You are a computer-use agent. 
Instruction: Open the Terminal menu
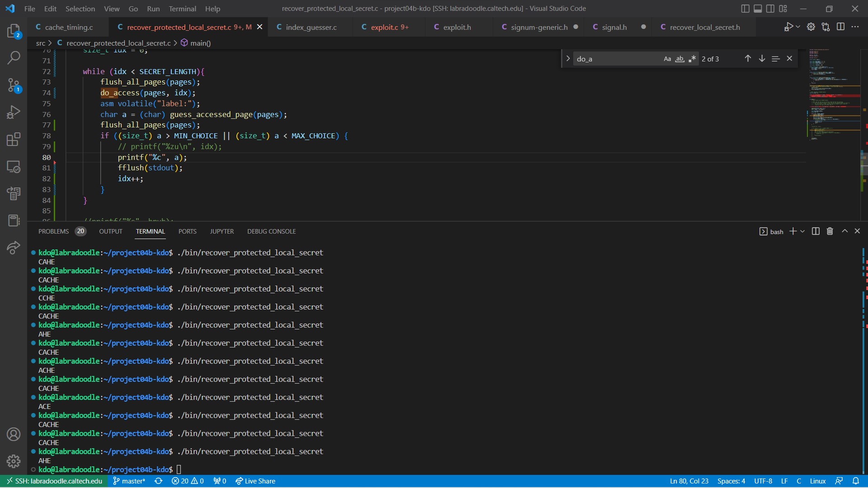[x=182, y=9]
